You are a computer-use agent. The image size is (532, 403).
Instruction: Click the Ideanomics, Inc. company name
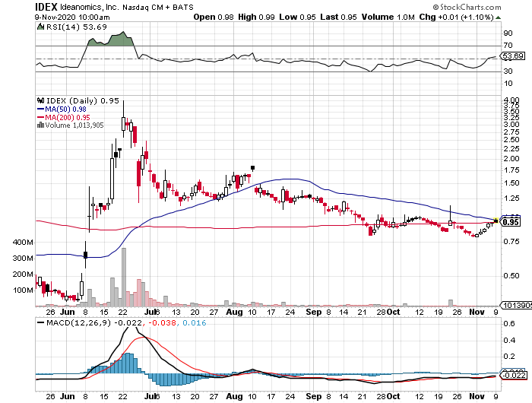point(89,7)
